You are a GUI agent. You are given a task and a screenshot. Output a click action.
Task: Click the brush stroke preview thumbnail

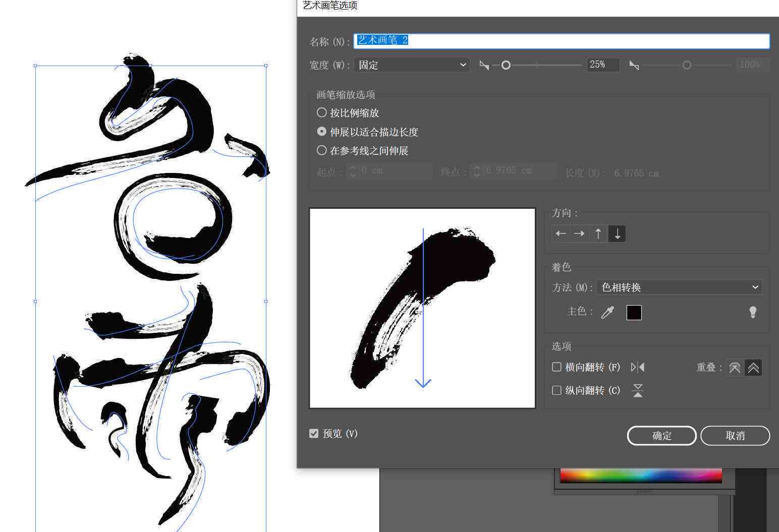tap(422, 308)
